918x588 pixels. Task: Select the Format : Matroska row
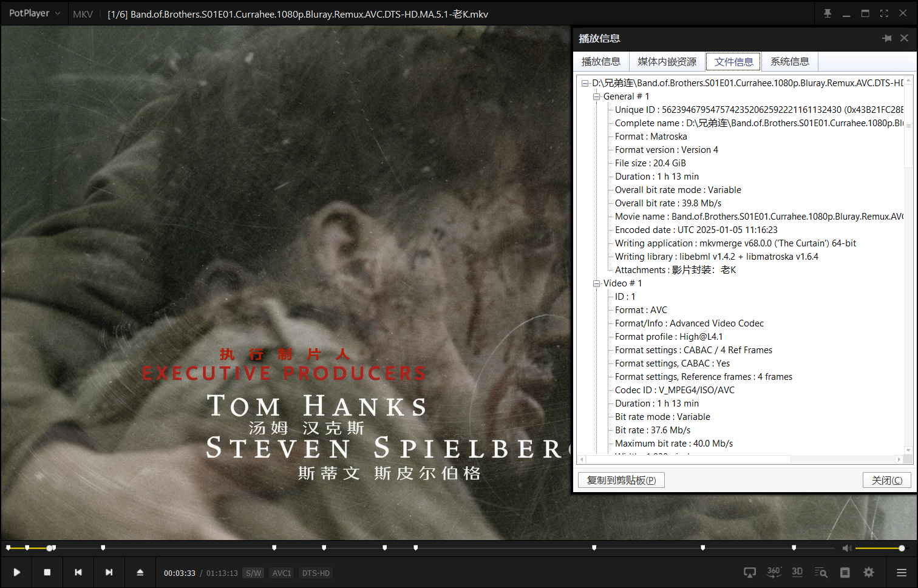point(651,137)
